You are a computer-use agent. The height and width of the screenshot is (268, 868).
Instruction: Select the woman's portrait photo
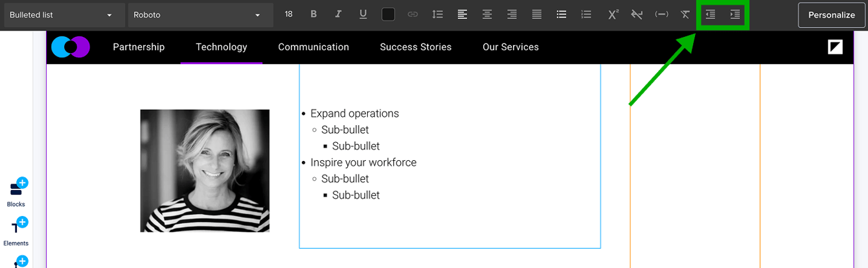tap(205, 171)
